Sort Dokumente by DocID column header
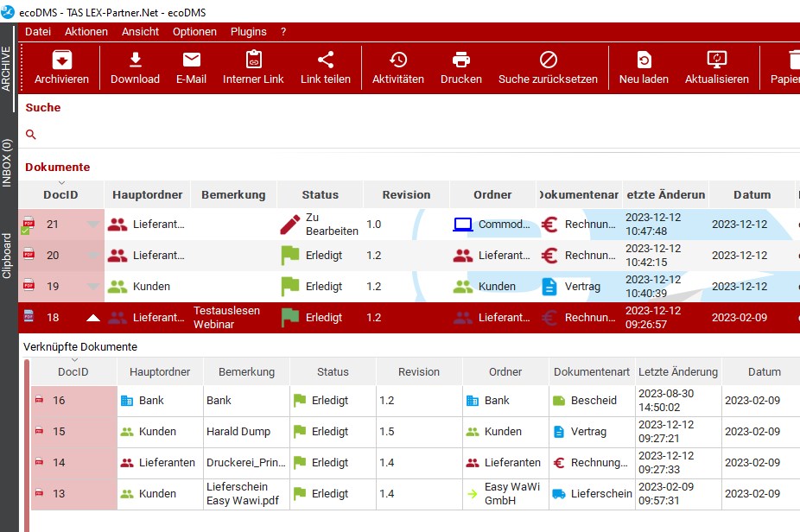Viewport: 800px width, 532px height. pyautogui.click(x=60, y=195)
